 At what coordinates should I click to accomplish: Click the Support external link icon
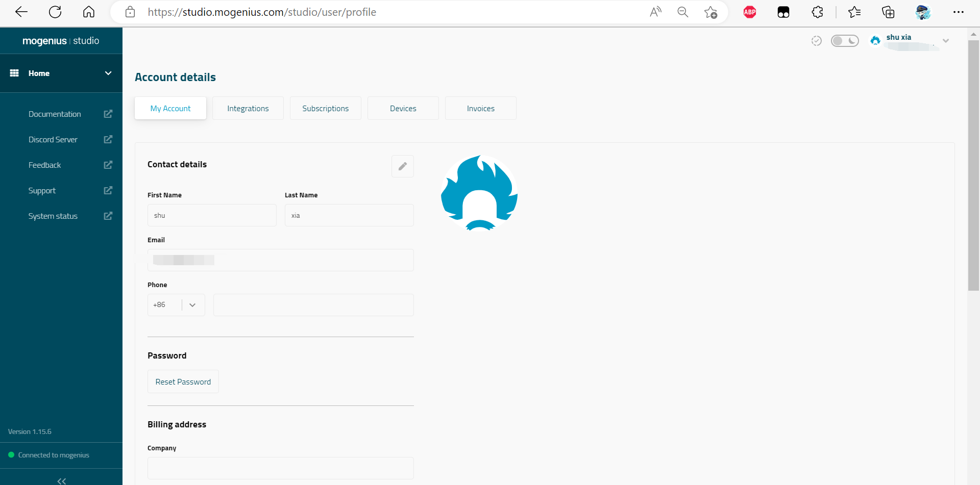108,190
